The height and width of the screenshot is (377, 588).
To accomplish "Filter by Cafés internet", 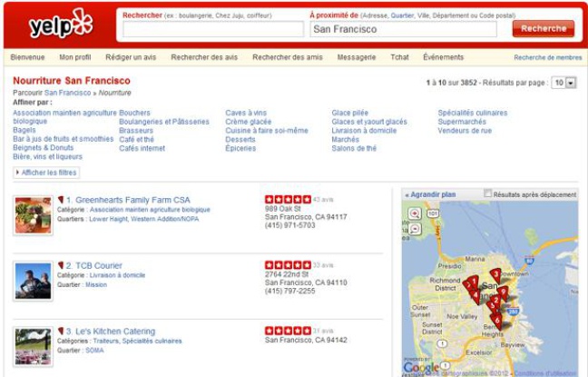I will tap(142, 148).
